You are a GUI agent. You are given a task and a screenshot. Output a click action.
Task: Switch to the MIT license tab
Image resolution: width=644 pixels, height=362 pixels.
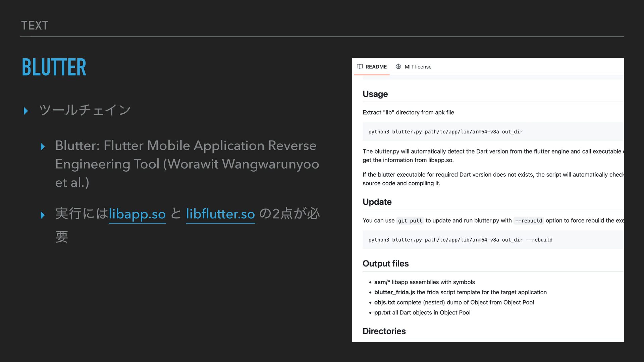(x=418, y=67)
